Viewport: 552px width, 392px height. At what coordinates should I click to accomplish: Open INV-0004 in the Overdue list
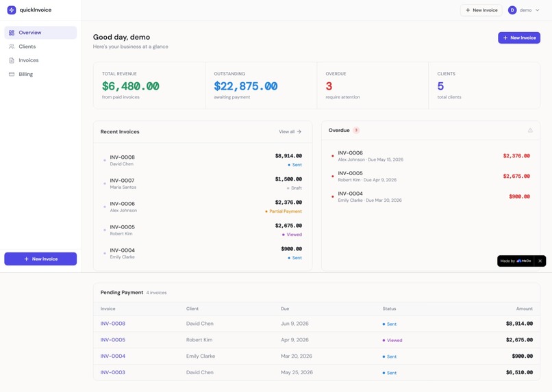tap(431, 196)
